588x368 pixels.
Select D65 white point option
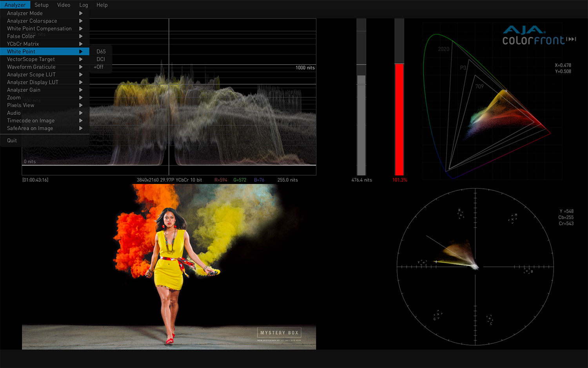pyautogui.click(x=101, y=51)
